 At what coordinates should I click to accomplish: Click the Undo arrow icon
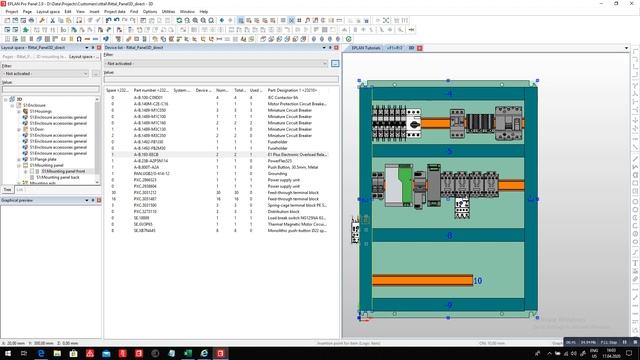tap(109, 20)
